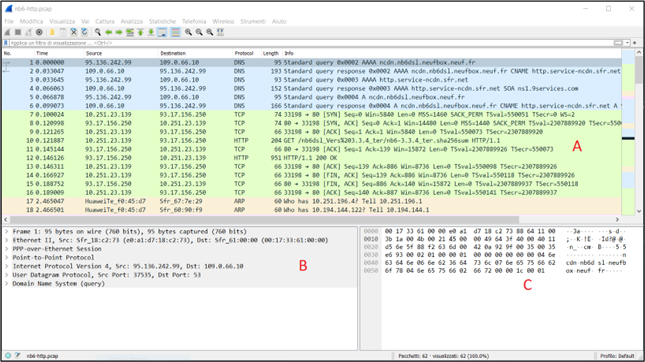The width and height of the screenshot is (645, 362).
Task: Toggle auto scroll during live capture
Action: [x=162, y=32]
